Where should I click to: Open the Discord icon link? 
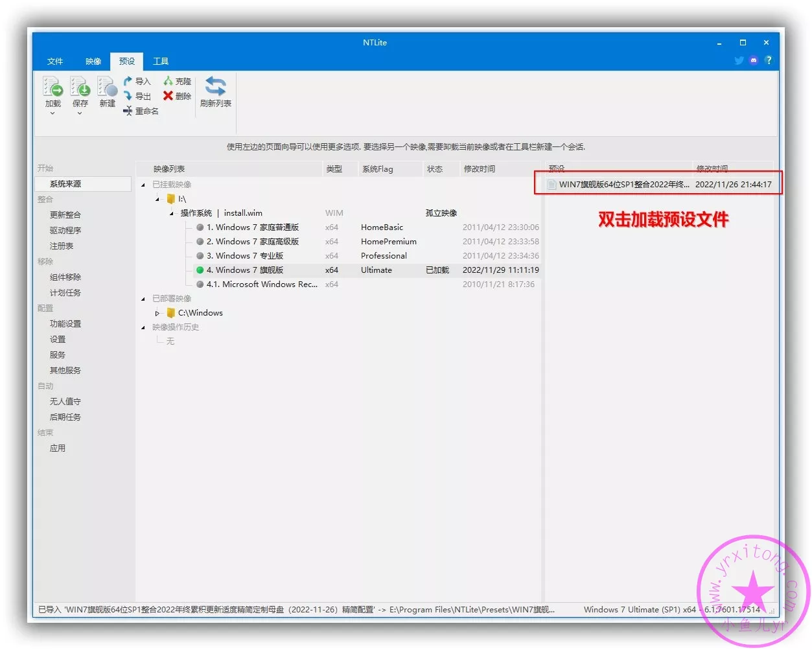point(753,60)
